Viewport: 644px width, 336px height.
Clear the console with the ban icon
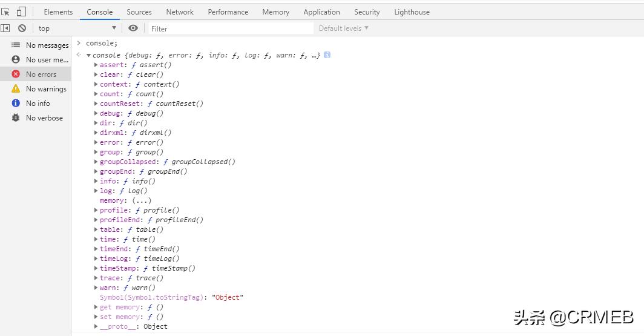[x=22, y=28]
